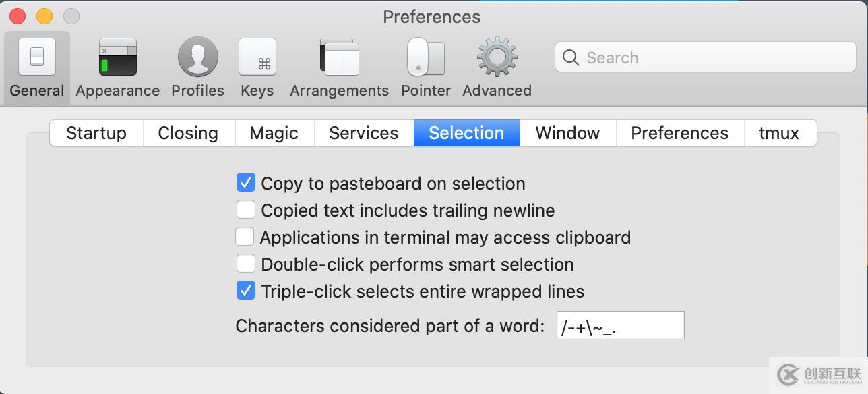
Task: Disable copy to pasteboard on selection
Action: point(246,182)
